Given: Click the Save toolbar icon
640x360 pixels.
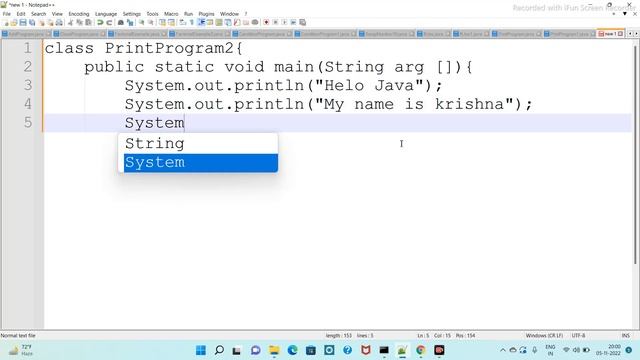Looking at the screenshot, I should point(23,22).
